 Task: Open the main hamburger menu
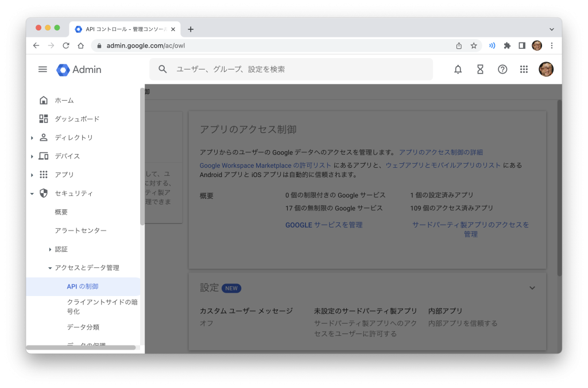coord(42,70)
